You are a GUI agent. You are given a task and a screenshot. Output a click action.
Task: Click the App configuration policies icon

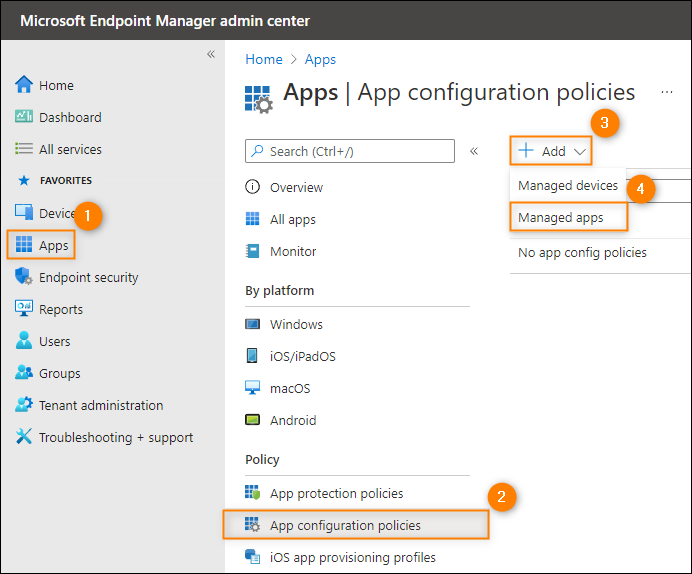coord(252,525)
